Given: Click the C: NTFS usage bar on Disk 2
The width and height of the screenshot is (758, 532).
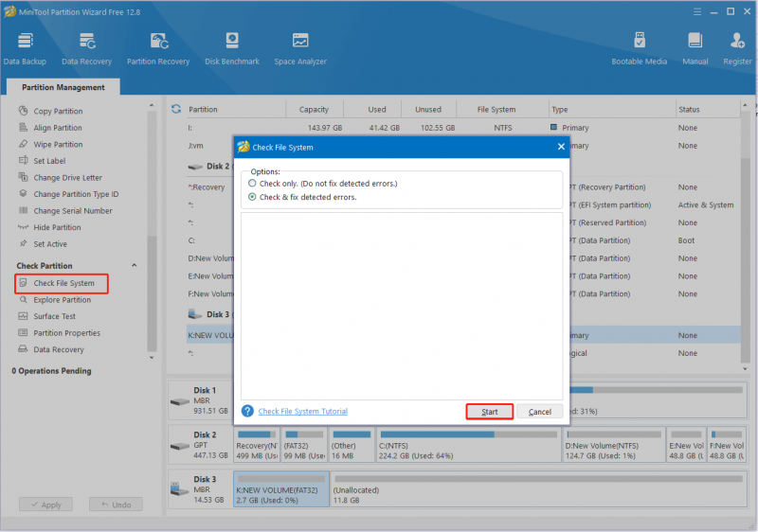Looking at the screenshot, I should pyautogui.click(x=468, y=434).
